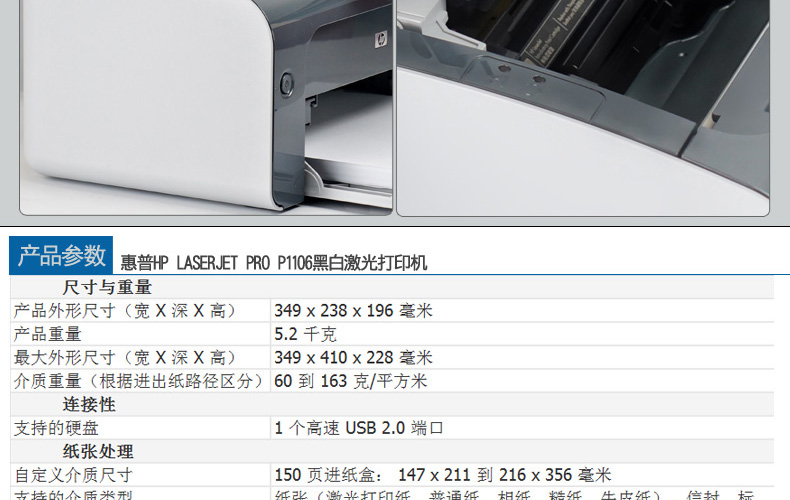
Task: Select the 惠普HP LASERJET PRO P1106 title text
Action: [x=274, y=263]
